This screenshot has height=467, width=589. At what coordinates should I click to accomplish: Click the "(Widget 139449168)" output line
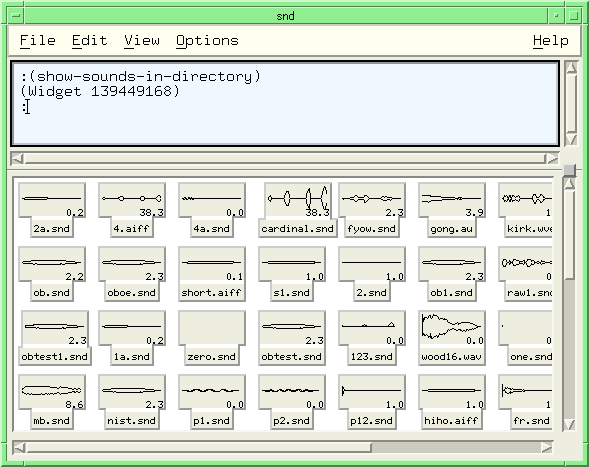pos(100,91)
